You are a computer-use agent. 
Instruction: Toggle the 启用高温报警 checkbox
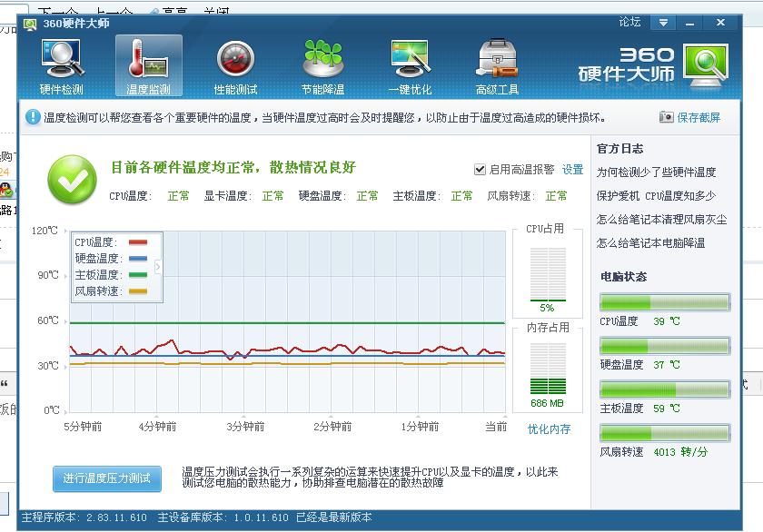(480, 169)
